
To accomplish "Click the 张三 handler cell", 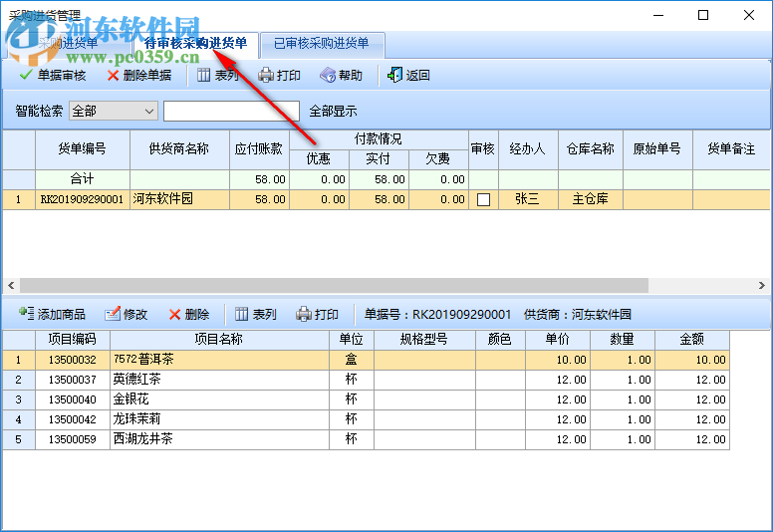I will tap(528, 199).
